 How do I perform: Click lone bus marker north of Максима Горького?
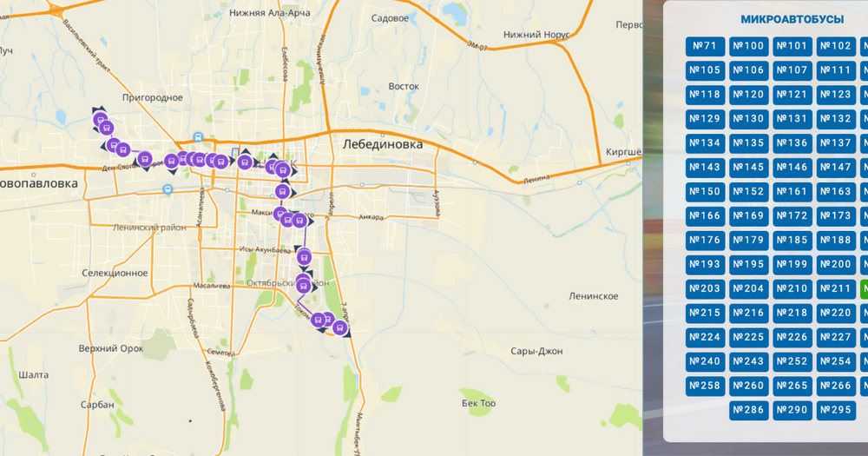click(x=281, y=191)
